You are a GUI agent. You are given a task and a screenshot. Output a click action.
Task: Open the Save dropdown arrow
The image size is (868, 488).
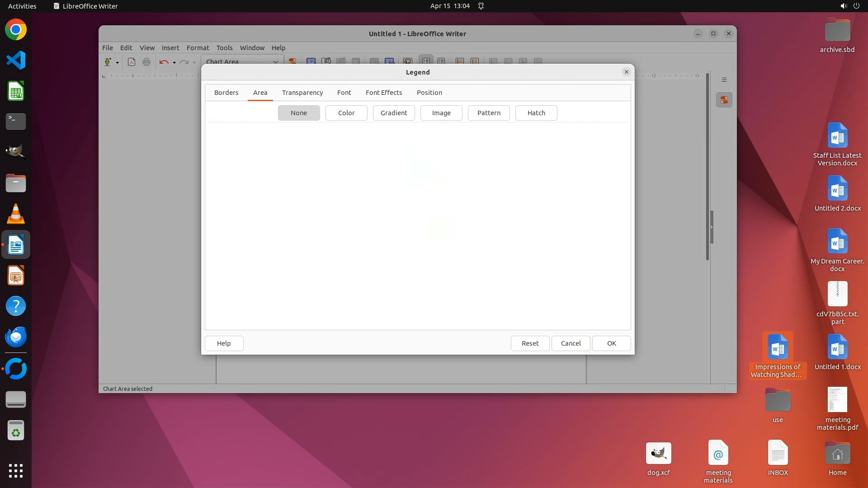[117, 62]
